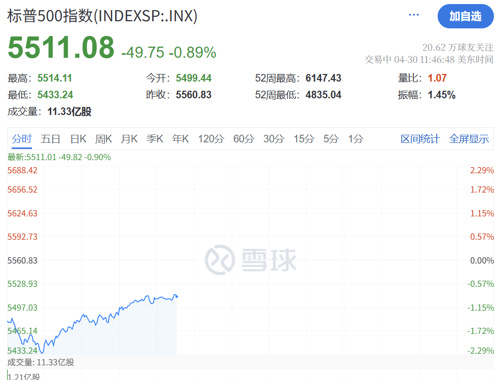The width and height of the screenshot is (500, 380).
Task: Switch to the 5分 interval chart
Action: click(x=331, y=139)
